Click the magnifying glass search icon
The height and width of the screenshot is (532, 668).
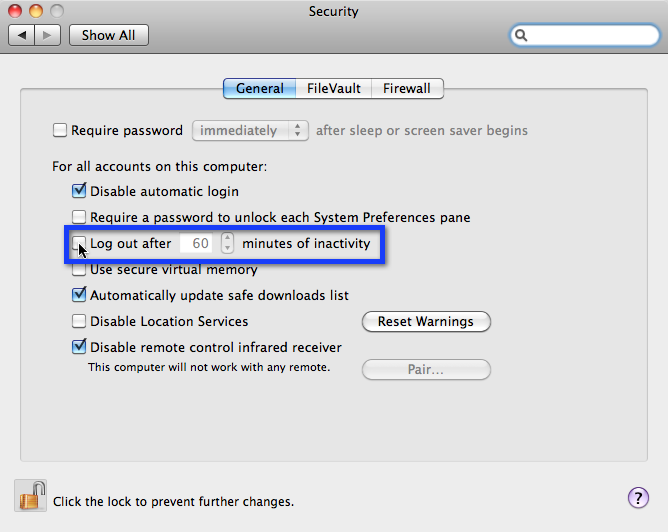(x=521, y=35)
